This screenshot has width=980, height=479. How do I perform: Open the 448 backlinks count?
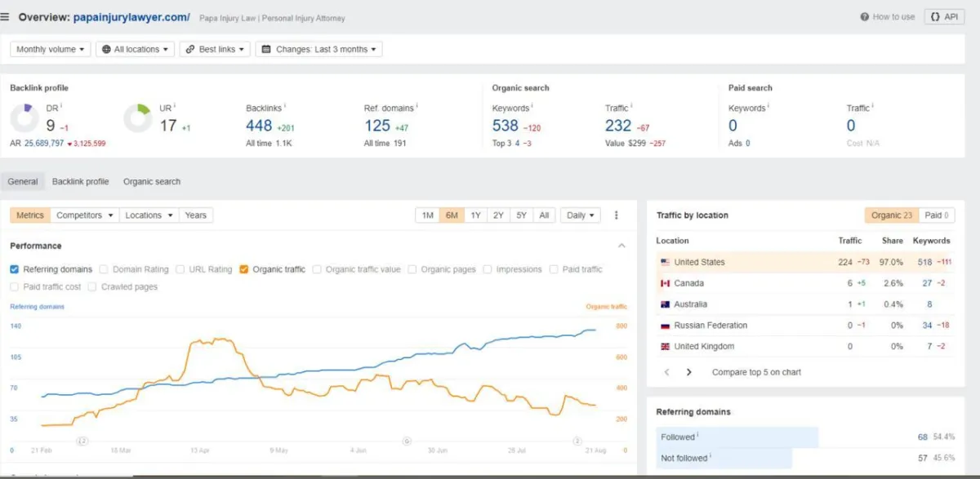point(259,126)
